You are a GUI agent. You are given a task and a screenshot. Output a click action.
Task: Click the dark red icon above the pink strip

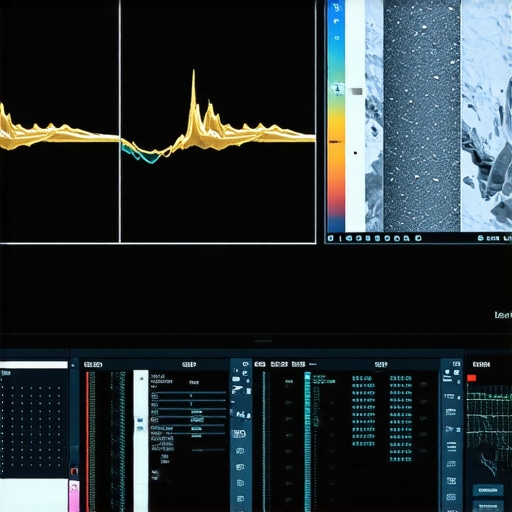click(x=74, y=471)
